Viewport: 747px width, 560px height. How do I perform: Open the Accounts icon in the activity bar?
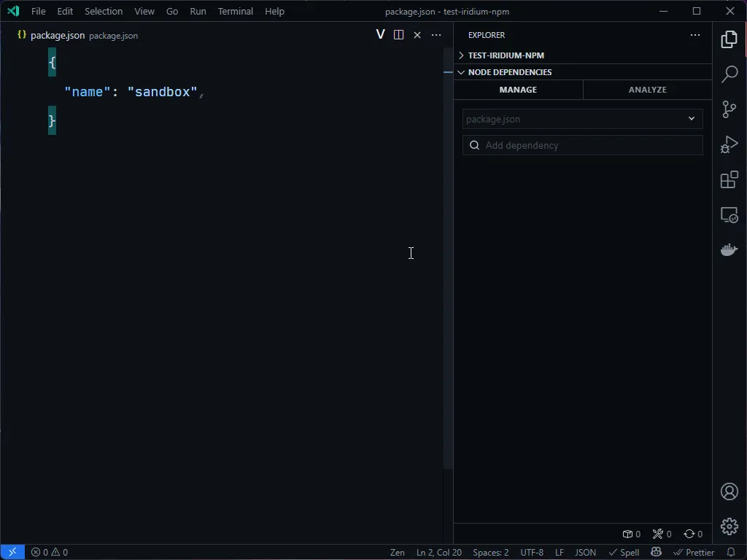(x=729, y=491)
